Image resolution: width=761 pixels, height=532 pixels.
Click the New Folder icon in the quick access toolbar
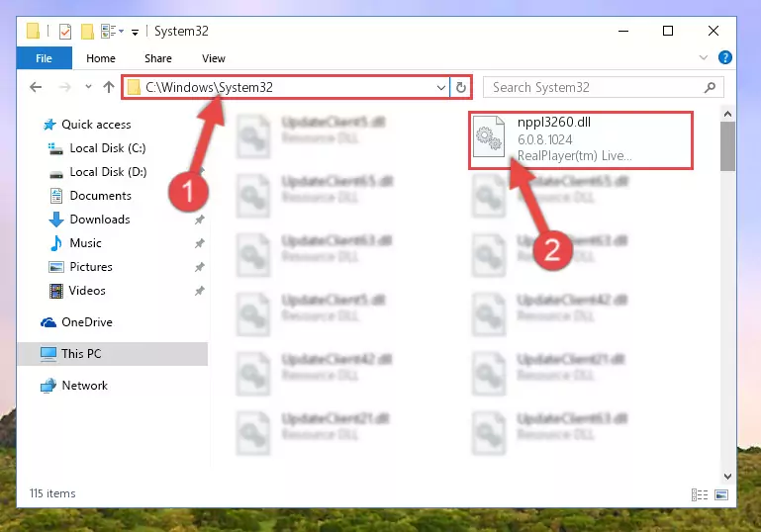tap(87, 32)
